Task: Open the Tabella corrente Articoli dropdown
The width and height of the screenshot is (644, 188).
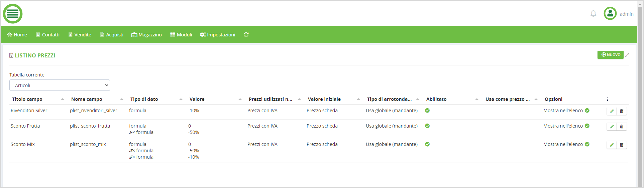Action: pyautogui.click(x=60, y=85)
